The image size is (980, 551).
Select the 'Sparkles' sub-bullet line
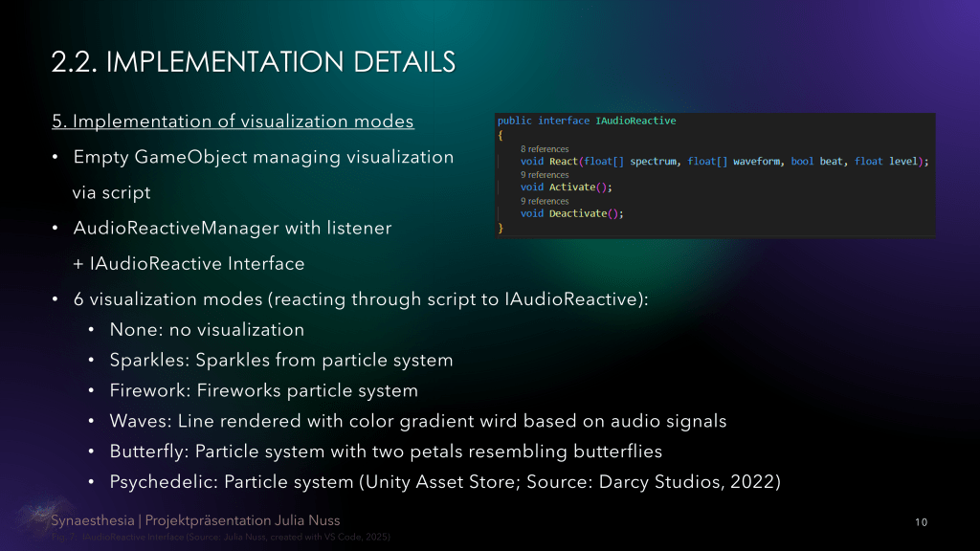point(281,361)
